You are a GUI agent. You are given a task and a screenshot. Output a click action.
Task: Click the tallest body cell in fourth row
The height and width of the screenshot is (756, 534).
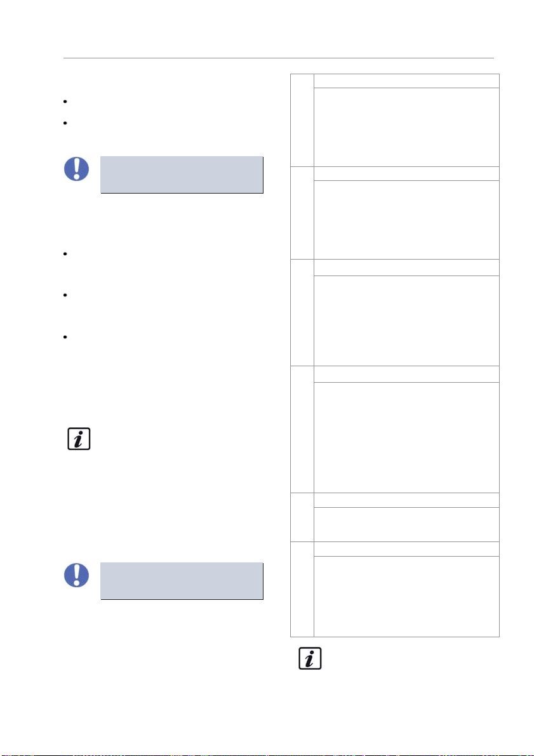[406, 437]
